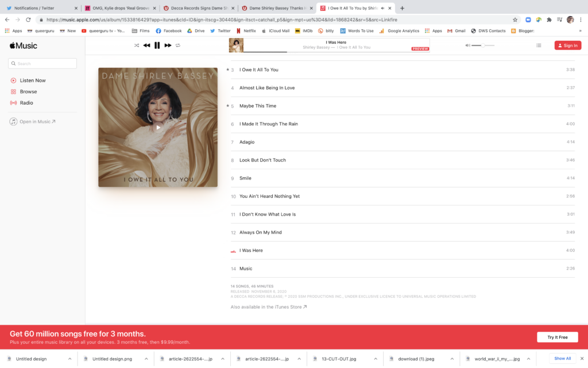The image size is (588, 368).
Task: Expand options for 13-CUT-OUT.jpg download
Action: pos(376,359)
